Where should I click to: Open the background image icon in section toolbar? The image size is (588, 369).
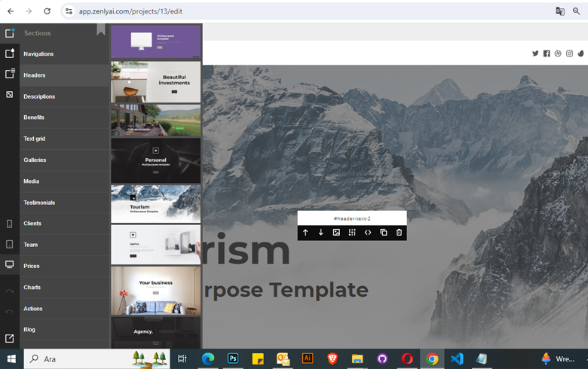[x=336, y=233]
